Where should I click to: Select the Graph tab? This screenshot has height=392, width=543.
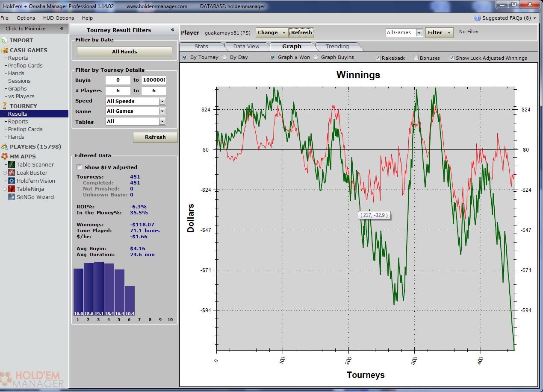(x=292, y=47)
